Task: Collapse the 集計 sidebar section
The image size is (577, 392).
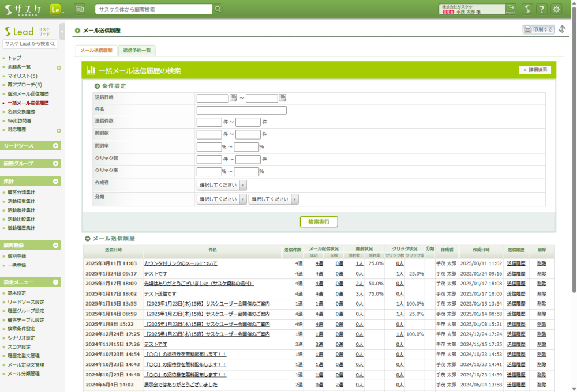Action: (x=55, y=181)
